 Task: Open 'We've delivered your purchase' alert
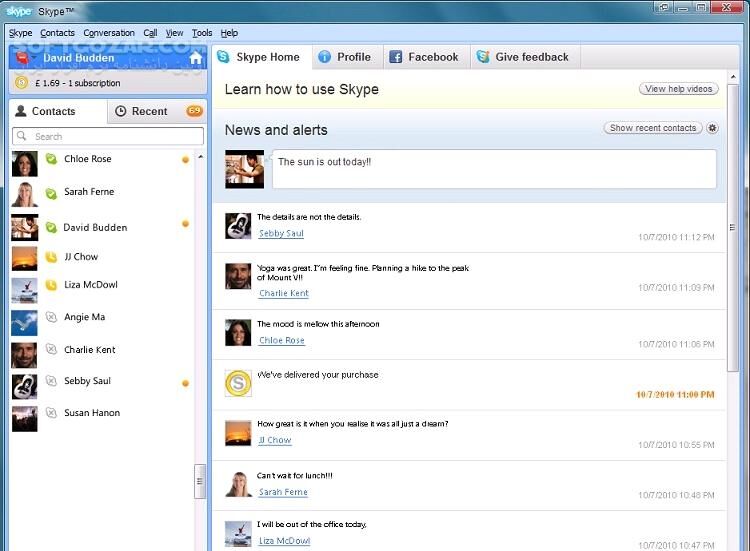point(318,375)
